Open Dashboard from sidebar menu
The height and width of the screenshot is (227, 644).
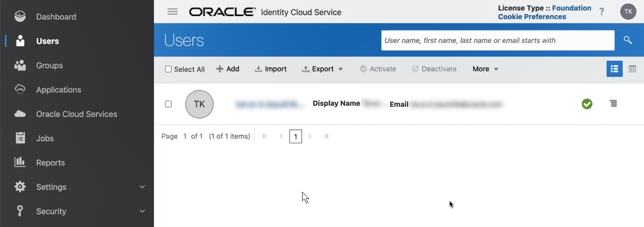coord(56,17)
